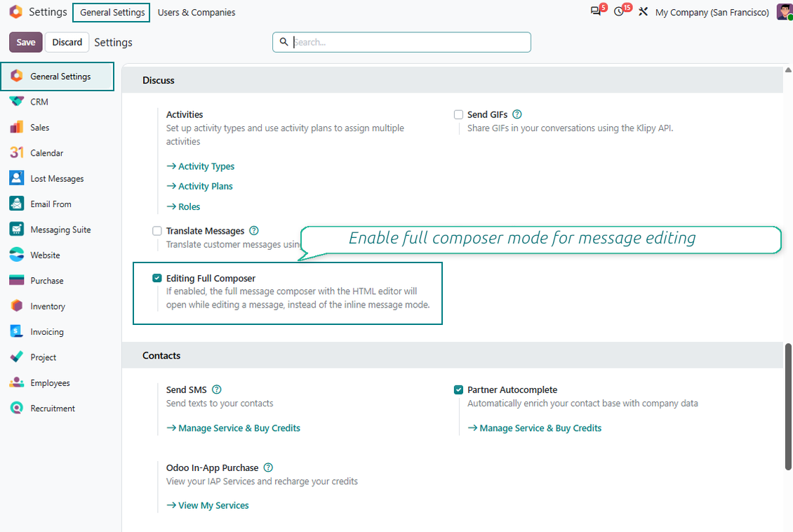Click the Contacts section header text
The height and width of the screenshot is (532, 793).
click(161, 356)
